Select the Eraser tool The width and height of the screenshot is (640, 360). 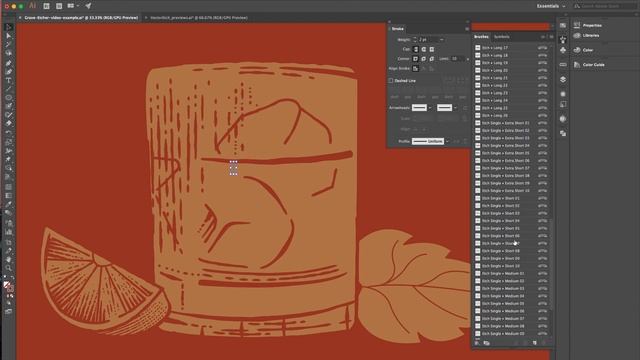coord(9,123)
